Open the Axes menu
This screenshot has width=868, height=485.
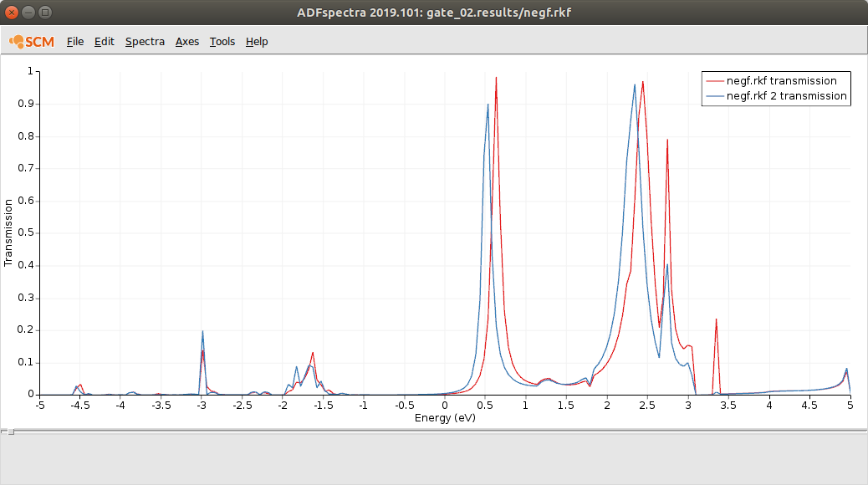[x=187, y=42]
